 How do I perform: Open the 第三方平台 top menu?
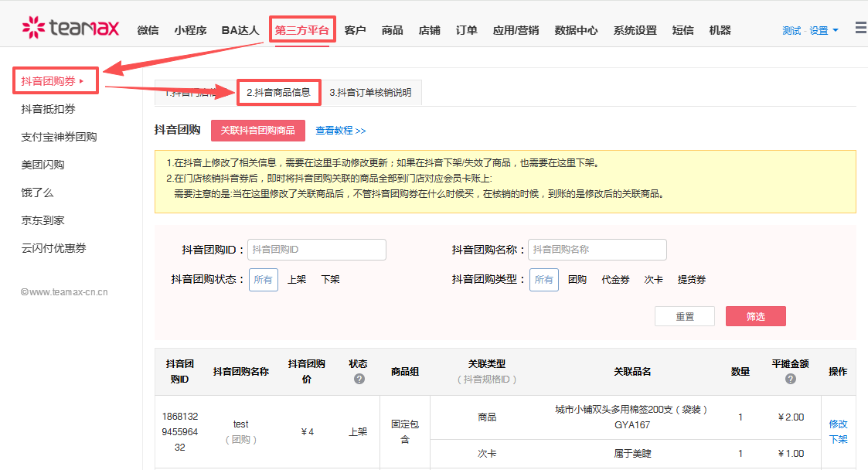(x=302, y=30)
